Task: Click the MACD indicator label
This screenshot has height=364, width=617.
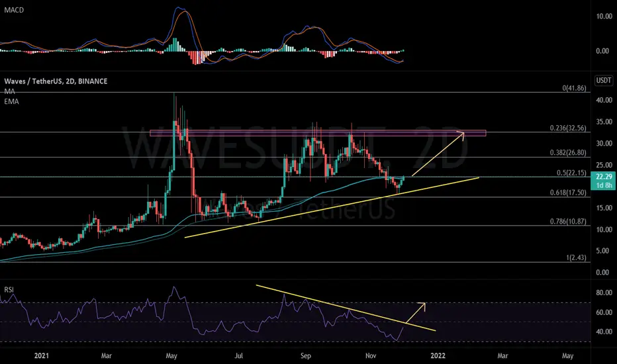Action: point(14,10)
